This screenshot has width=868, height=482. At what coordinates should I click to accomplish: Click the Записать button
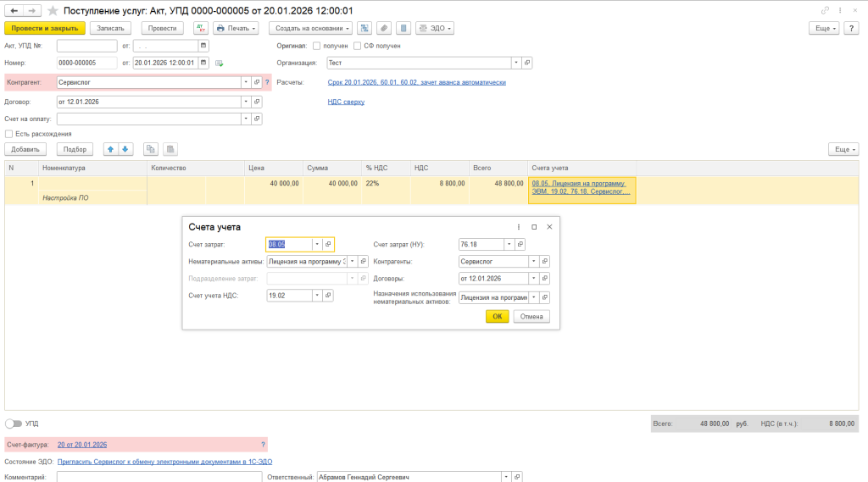point(111,28)
